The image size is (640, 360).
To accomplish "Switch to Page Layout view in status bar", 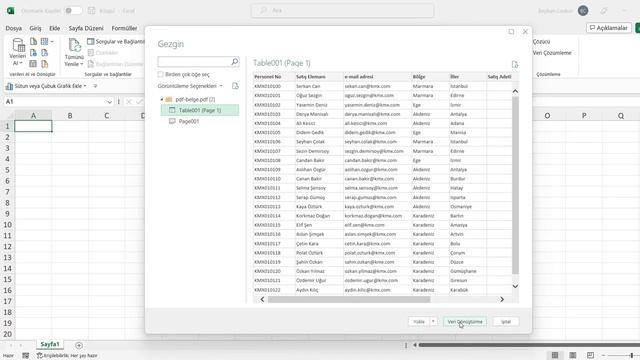I will [x=573, y=355].
